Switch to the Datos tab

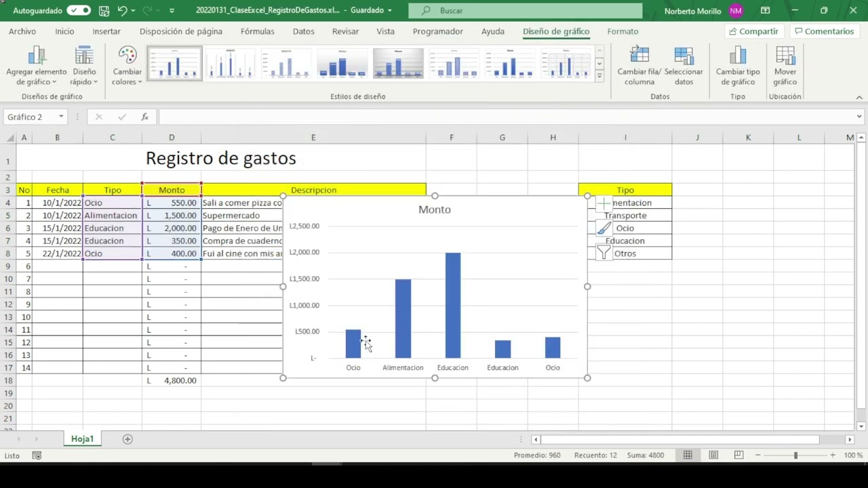click(x=304, y=31)
